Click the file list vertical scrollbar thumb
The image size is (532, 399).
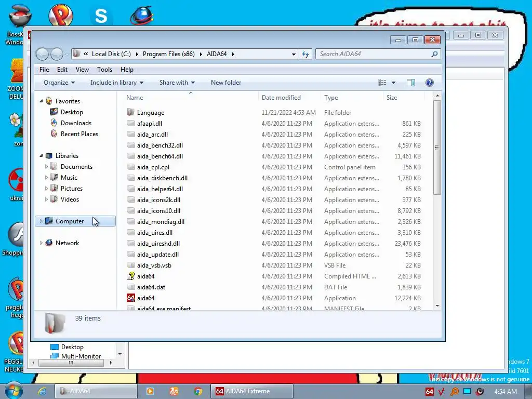437,147
